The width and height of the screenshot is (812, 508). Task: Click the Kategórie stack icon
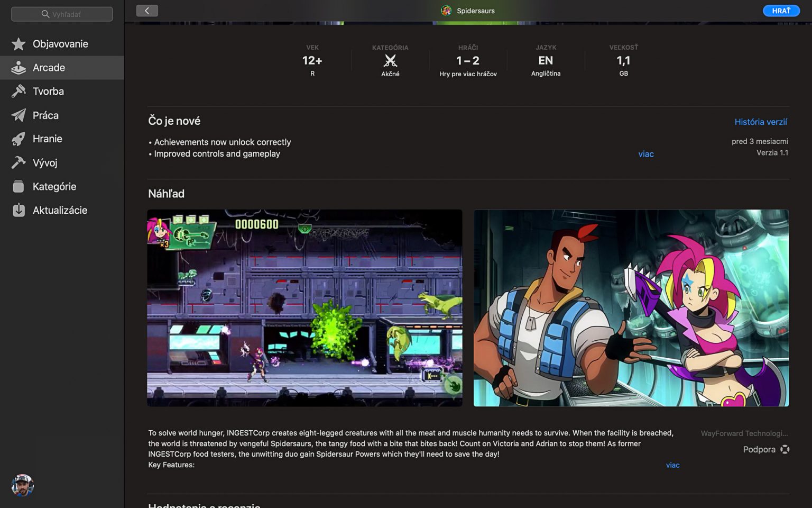19,186
